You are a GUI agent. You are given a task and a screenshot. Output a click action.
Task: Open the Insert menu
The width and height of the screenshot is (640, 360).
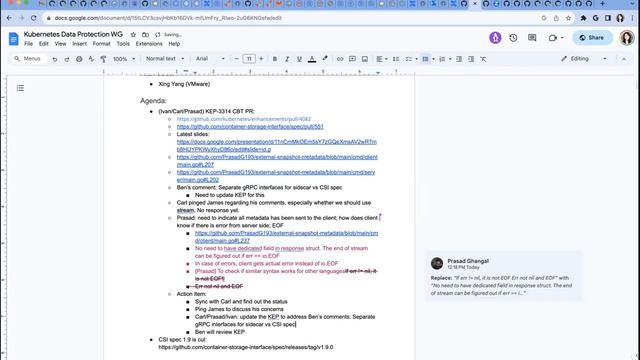point(80,44)
